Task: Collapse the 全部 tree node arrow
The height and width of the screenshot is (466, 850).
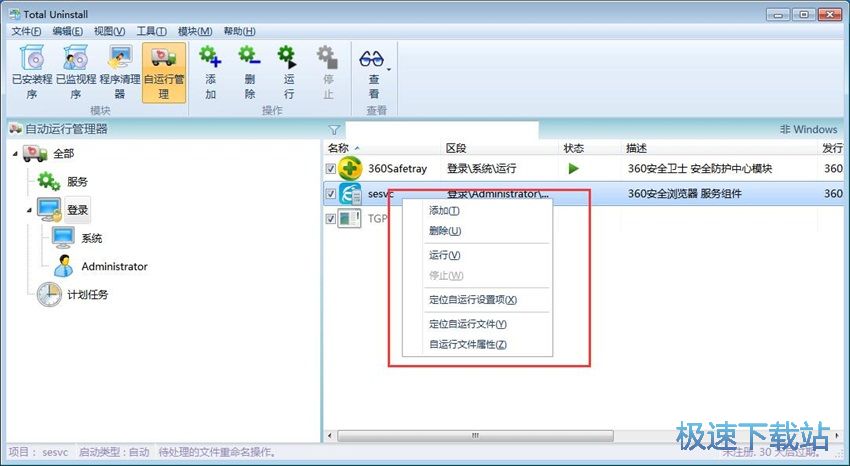Action: coord(15,154)
